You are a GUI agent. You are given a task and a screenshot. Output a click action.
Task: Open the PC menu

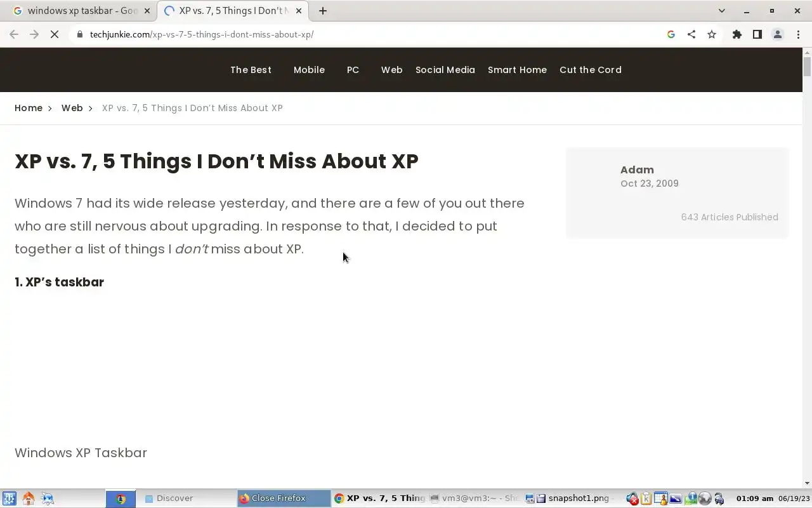pos(353,70)
